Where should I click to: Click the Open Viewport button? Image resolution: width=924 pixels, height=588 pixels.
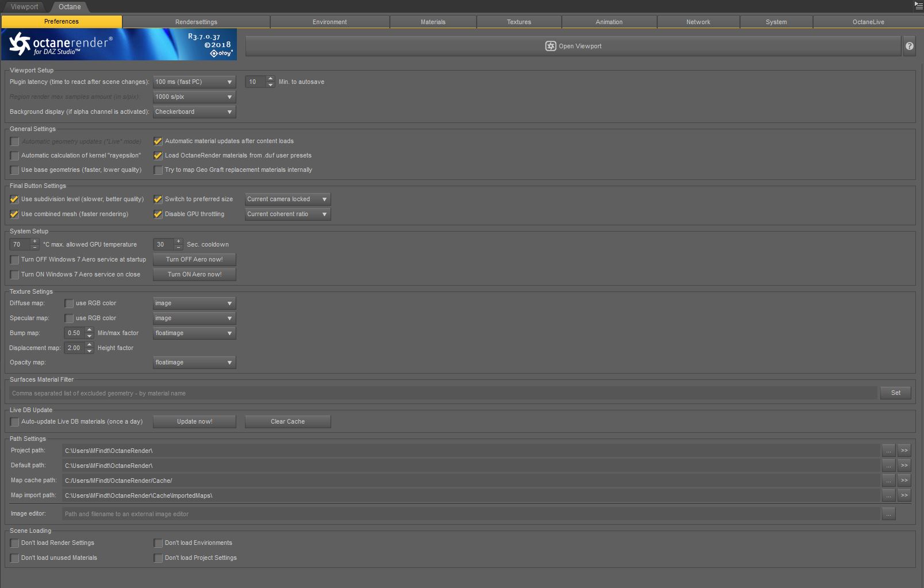[573, 46]
